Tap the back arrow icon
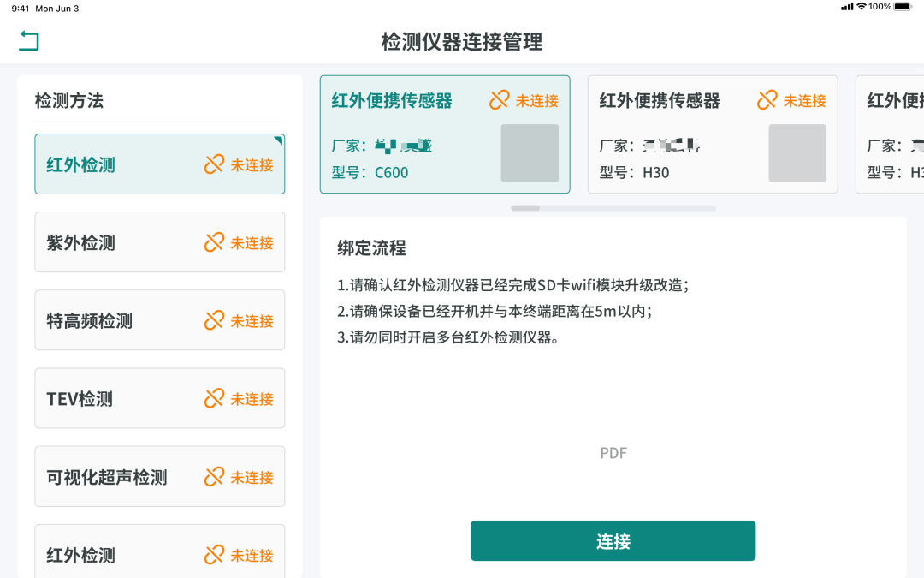 29,40
